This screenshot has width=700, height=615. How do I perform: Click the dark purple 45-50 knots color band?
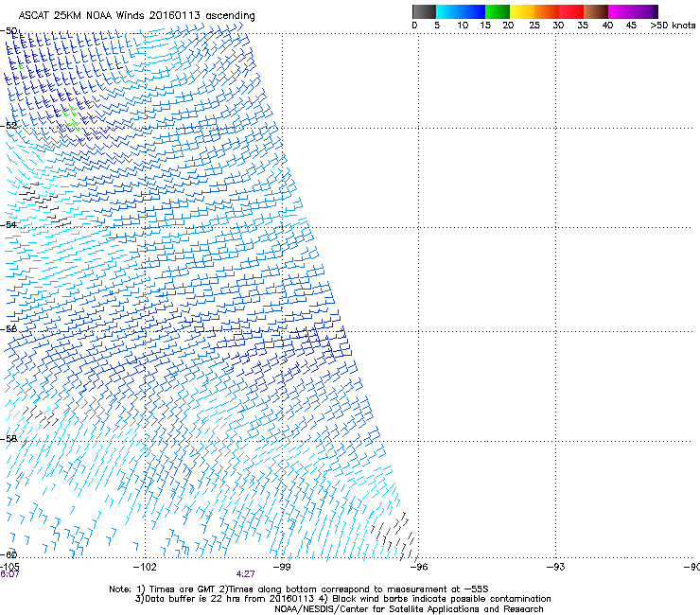(645, 11)
